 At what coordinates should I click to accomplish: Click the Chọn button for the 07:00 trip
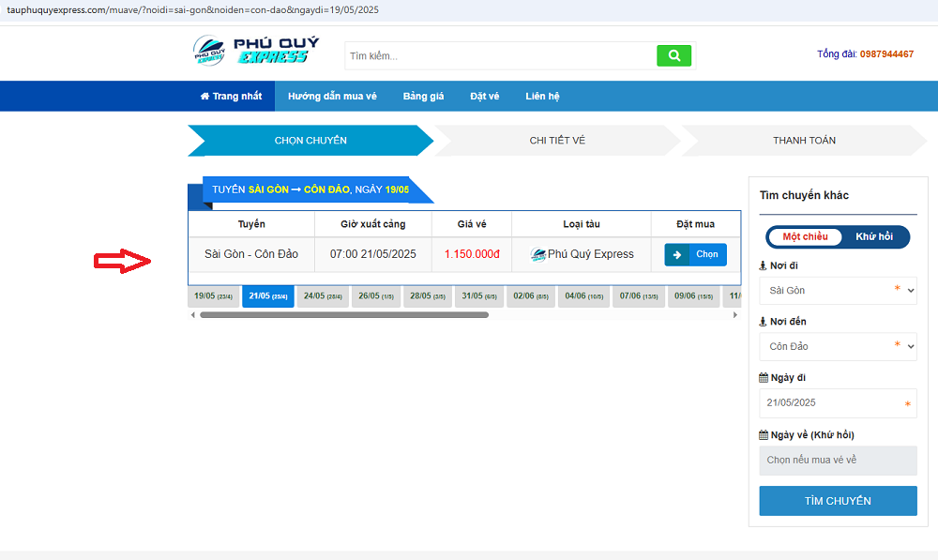coord(696,254)
